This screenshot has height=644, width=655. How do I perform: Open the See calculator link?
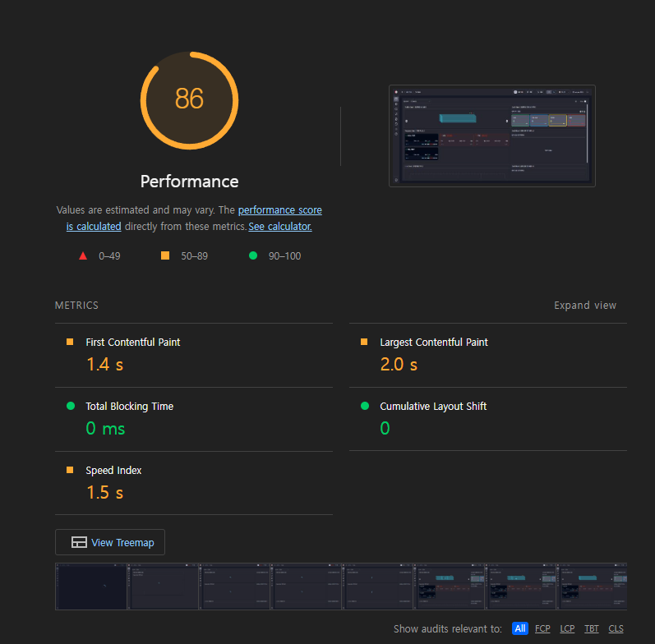click(x=280, y=226)
